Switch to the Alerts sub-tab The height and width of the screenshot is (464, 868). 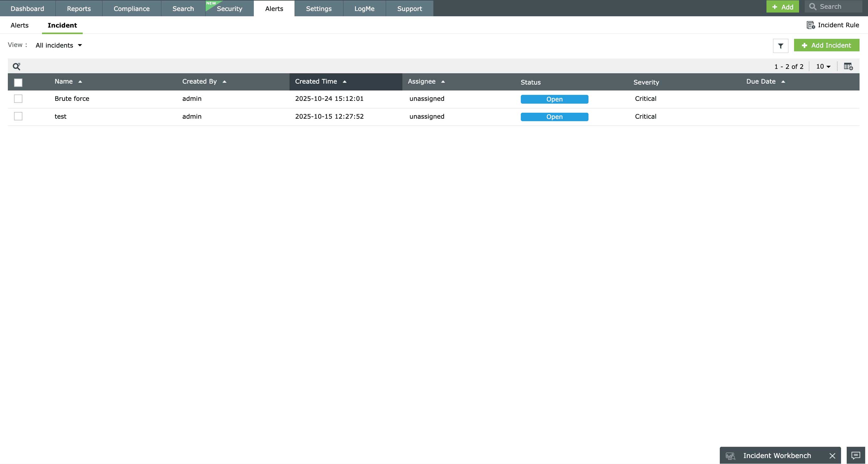[19, 25]
